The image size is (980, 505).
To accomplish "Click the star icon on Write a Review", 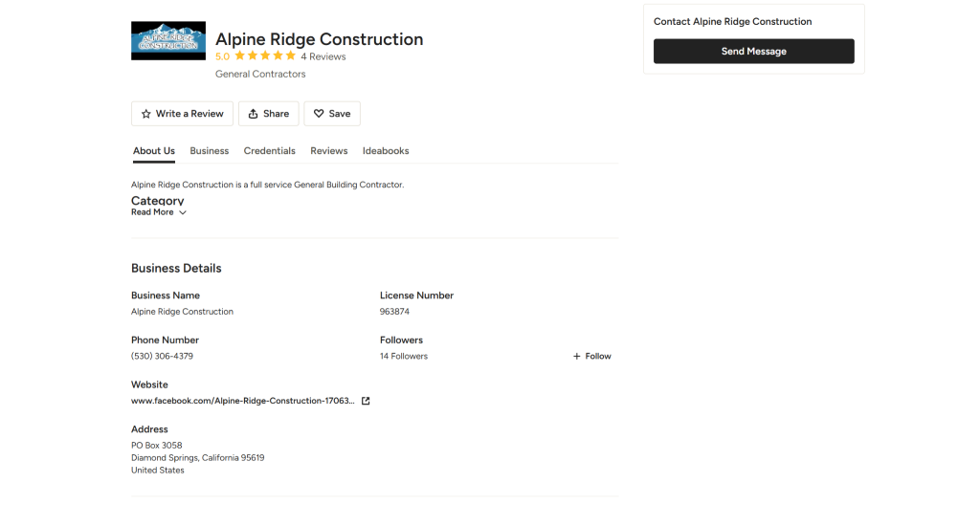I will pos(146,114).
